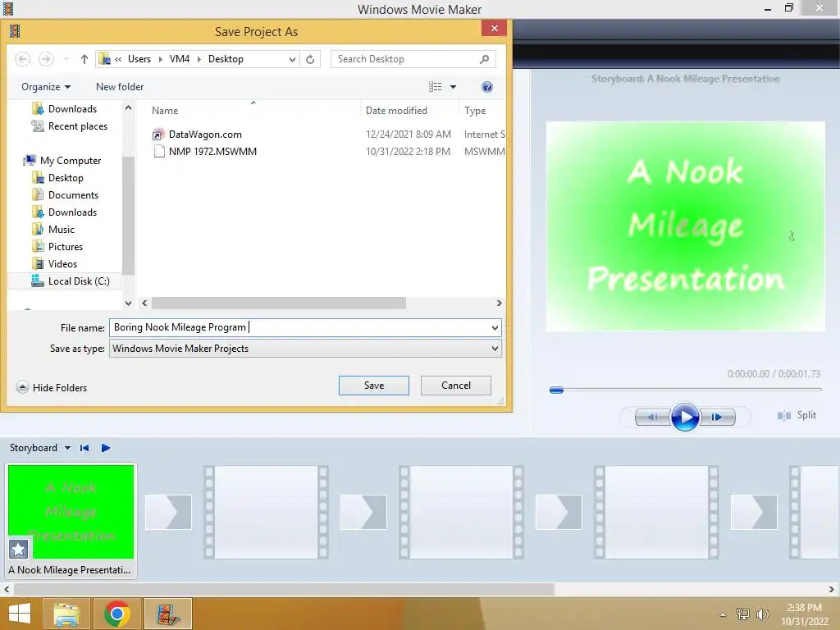Open video effects star on title clip
Screen dimensions: 840x630
[x=18, y=549]
